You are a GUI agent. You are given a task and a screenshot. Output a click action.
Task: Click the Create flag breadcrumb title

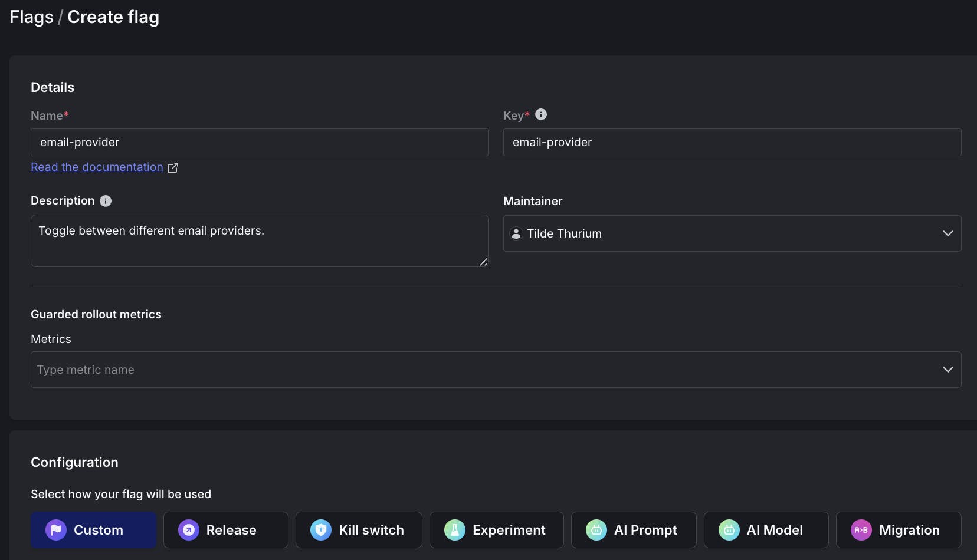[x=113, y=17]
